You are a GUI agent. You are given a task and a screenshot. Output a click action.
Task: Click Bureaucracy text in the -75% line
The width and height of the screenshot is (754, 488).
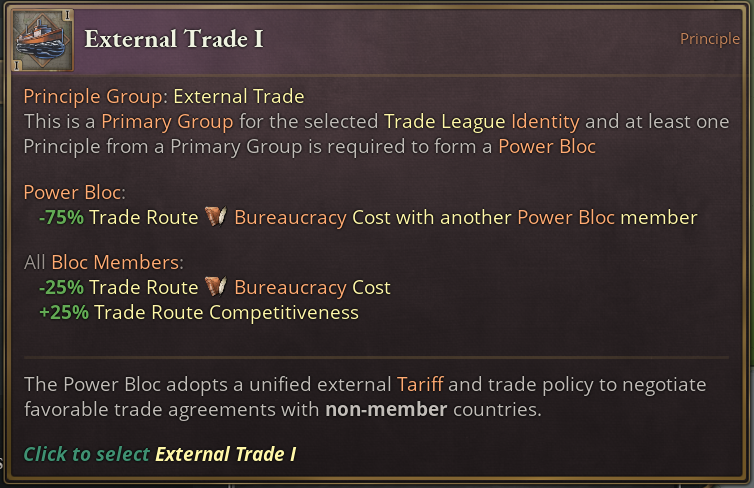pos(290,217)
